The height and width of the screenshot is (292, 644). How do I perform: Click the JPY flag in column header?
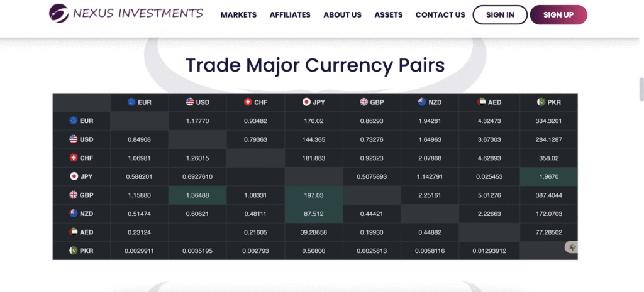pos(306,102)
